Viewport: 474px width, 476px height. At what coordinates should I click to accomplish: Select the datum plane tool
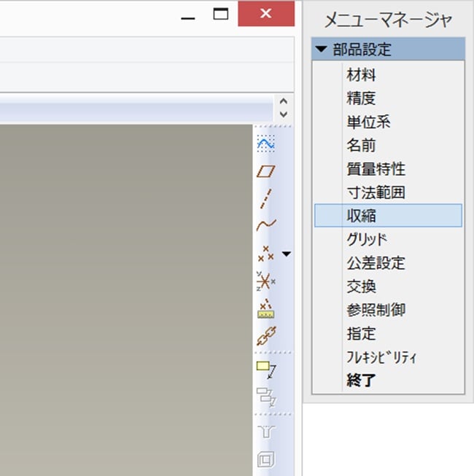[265, 171]
